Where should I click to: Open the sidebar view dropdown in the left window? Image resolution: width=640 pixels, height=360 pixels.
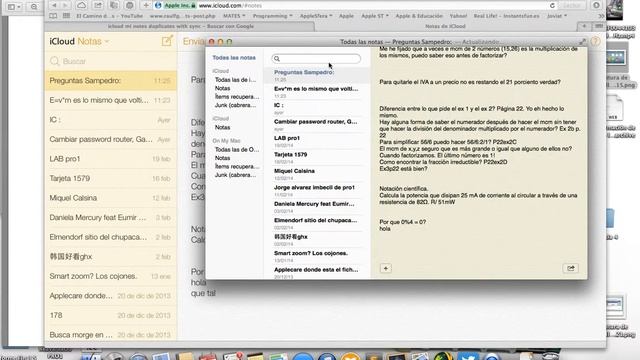click(x=14, y=7)
